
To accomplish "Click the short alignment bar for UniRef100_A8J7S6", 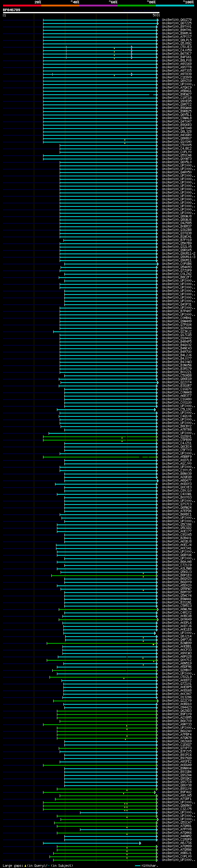I will tap(92, 843).
